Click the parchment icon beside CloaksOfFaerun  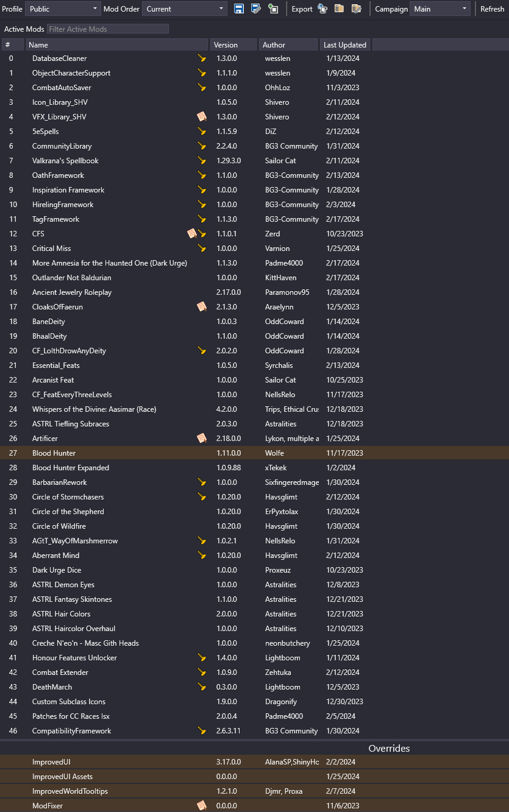[x=202, y=307]
